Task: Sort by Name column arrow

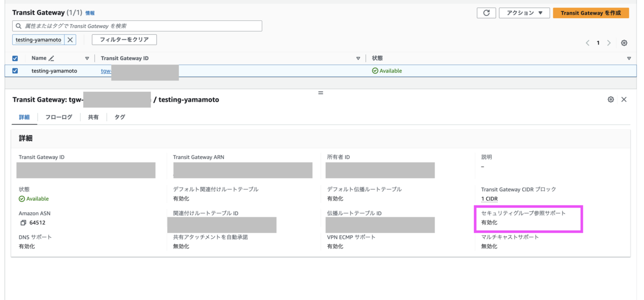Action: (x=87, y=58)
